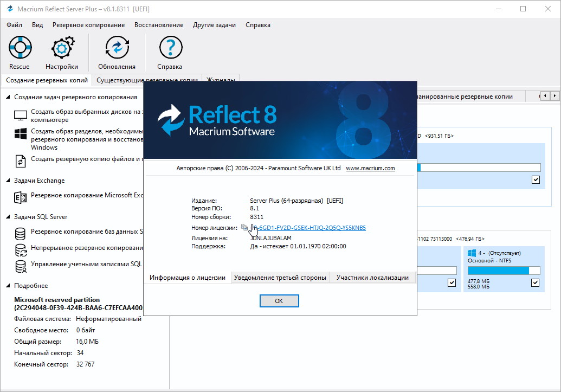This screenshot has width=561, height=392.
Task: Click usage bar of partition 4 NTFS
Action: pos(504,271)
